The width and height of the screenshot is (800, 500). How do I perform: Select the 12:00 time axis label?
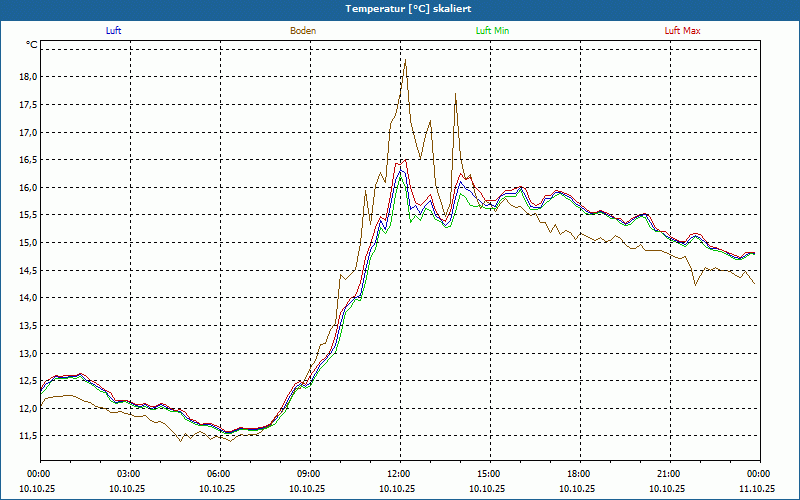coord(399,474)
